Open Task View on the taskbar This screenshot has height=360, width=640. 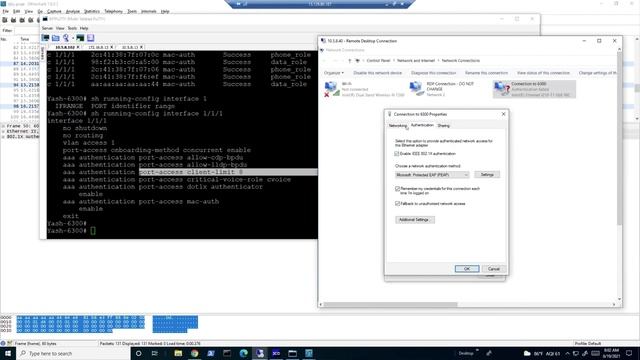155,353
